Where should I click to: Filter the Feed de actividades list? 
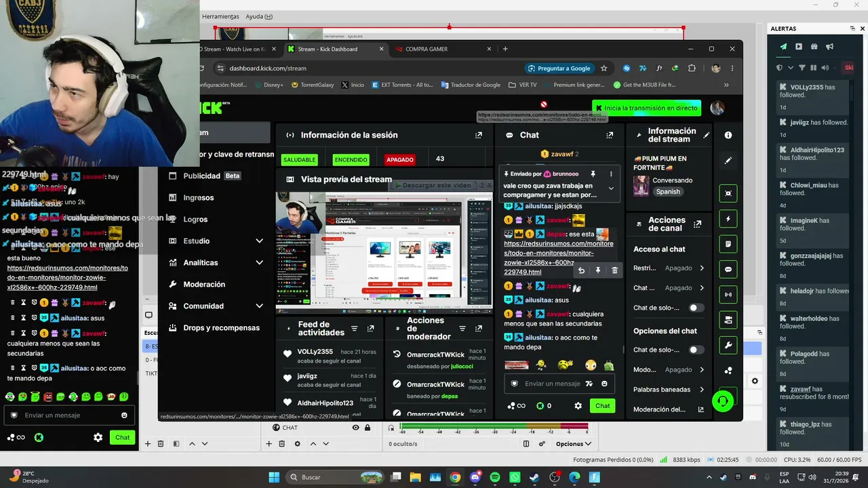pos(354,329)
